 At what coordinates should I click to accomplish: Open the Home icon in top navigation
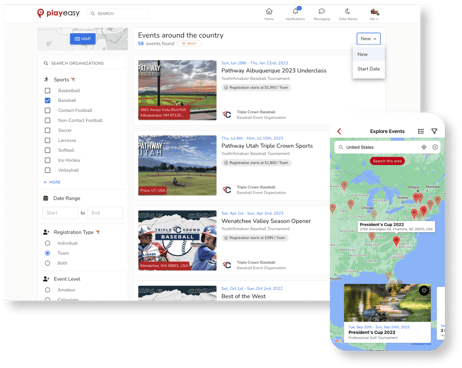coord(269,12)
